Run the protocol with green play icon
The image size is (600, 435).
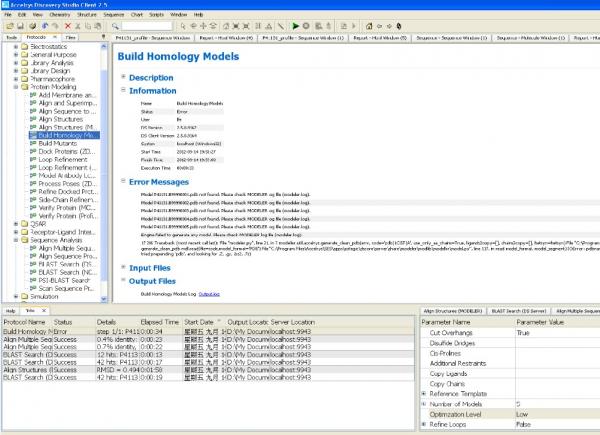(x=295, y=26)
